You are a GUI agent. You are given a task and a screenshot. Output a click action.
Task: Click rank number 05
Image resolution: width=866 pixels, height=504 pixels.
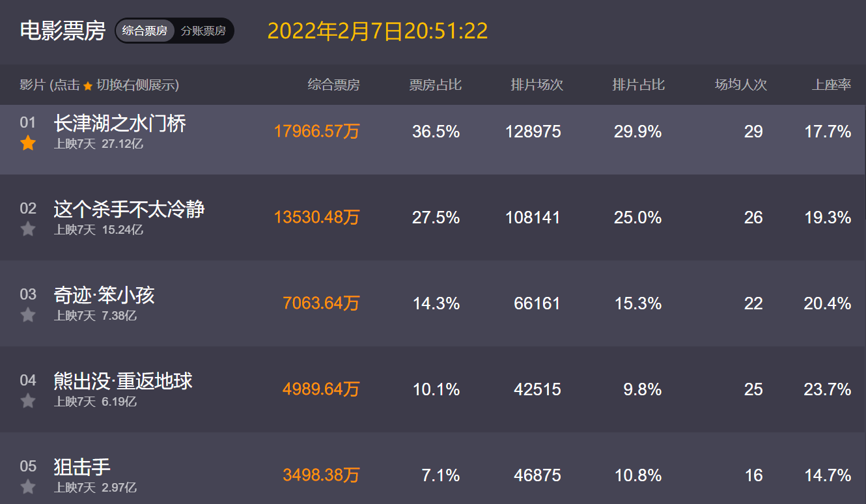[x=28, y=466]
